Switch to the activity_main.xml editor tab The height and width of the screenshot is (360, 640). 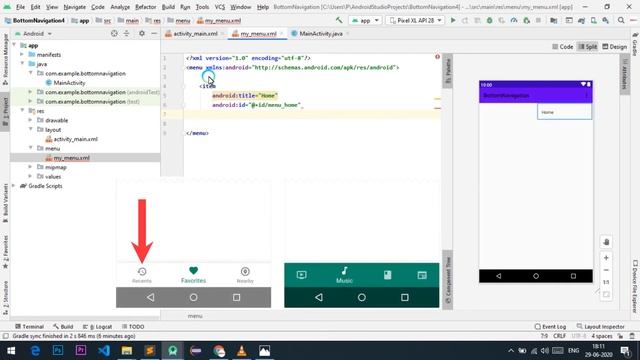195,33
